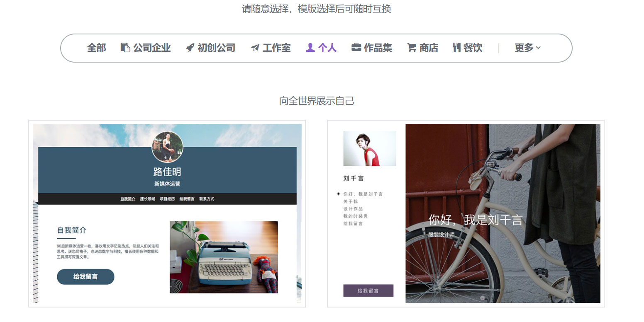Switch to the 全部 category tab
The image size is (644, 322).
point(97,48)
